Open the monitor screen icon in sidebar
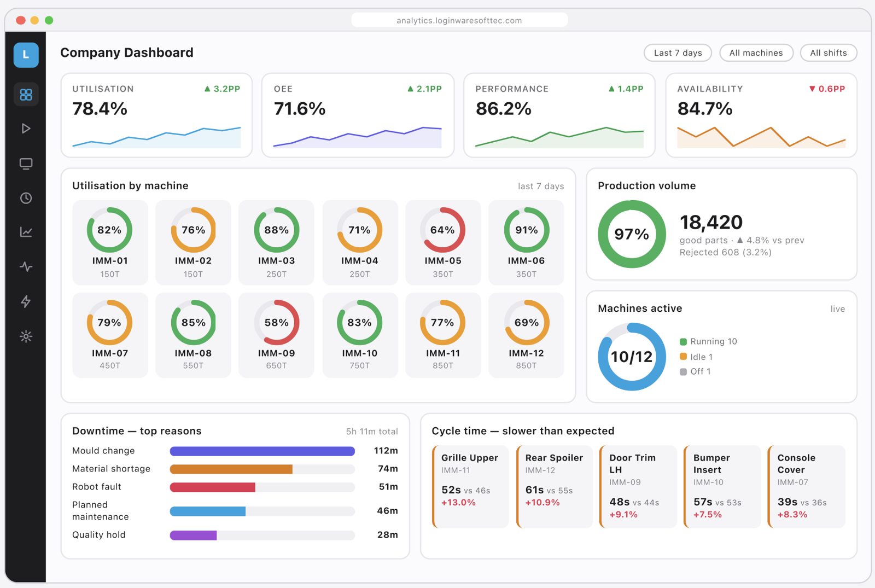 tap(26, 164)
